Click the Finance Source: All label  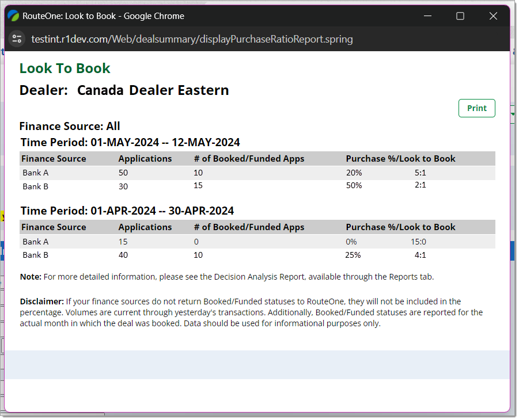coord(70,127)
